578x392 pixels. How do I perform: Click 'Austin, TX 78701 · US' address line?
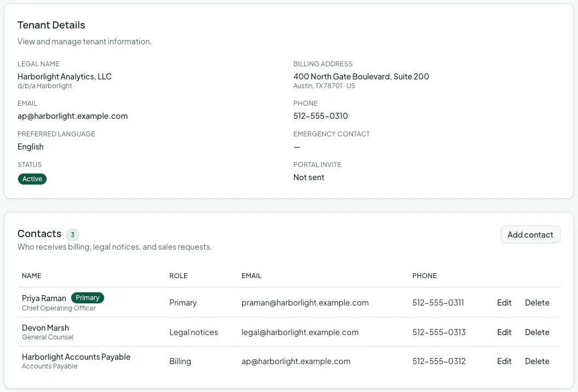(324, 86)
